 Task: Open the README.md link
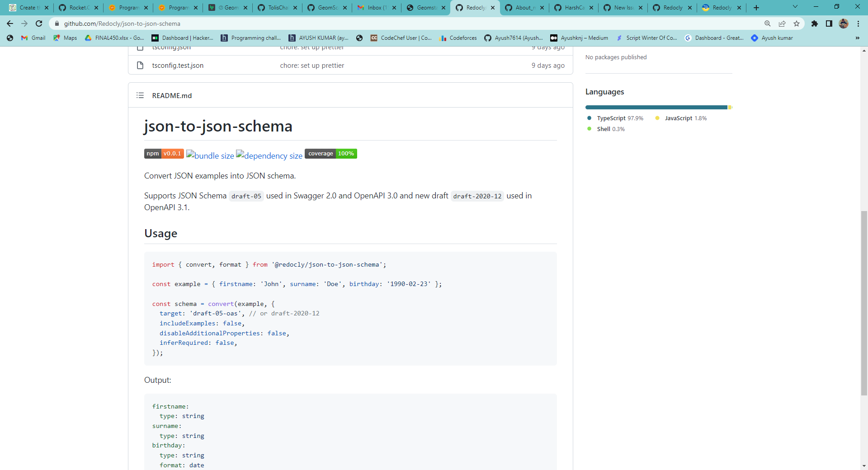pos(172,95)
